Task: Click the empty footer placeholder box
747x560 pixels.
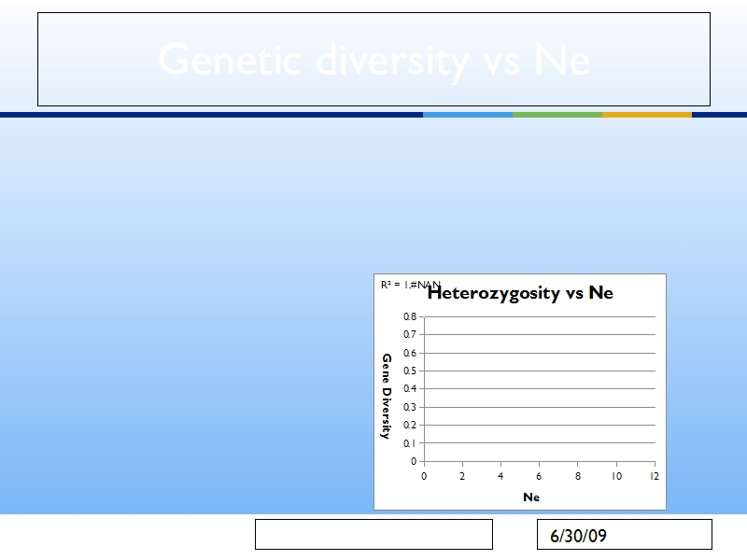Action: tap(373, 534)
